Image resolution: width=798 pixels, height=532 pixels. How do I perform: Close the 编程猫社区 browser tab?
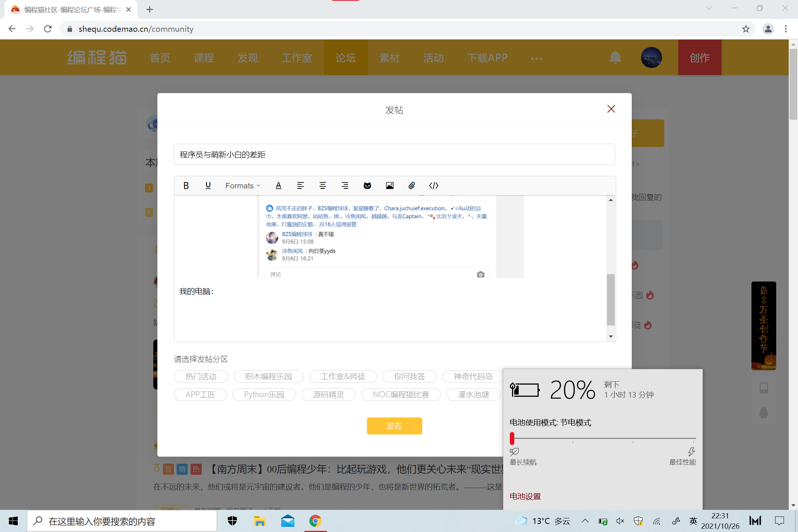129,10
